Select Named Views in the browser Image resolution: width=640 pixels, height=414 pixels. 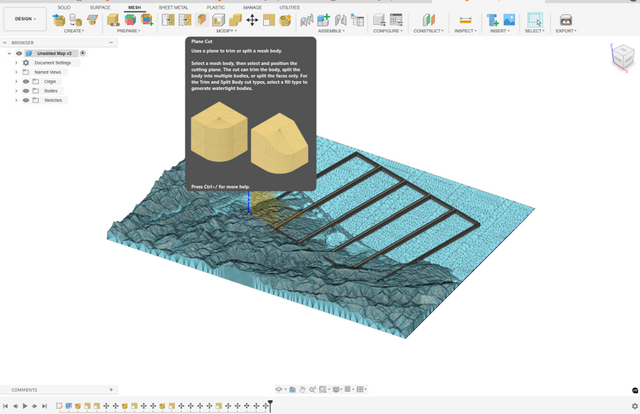(x=47, y=72)
